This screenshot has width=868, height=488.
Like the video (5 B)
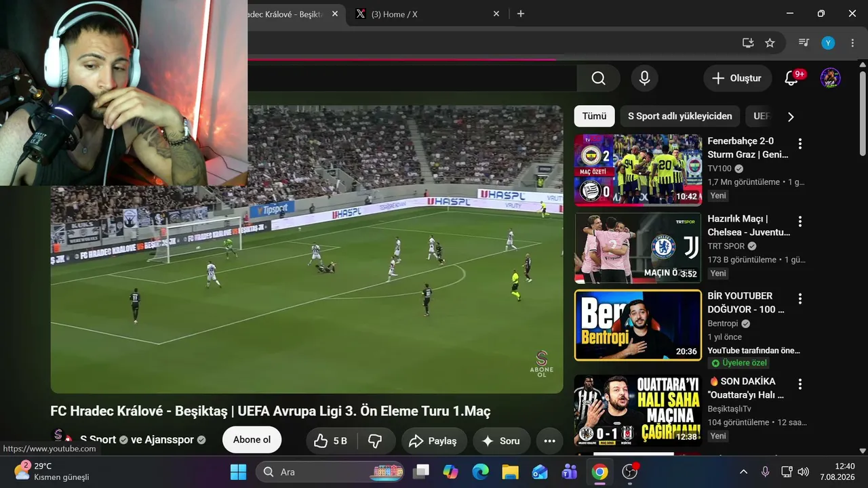pos(330,441)
